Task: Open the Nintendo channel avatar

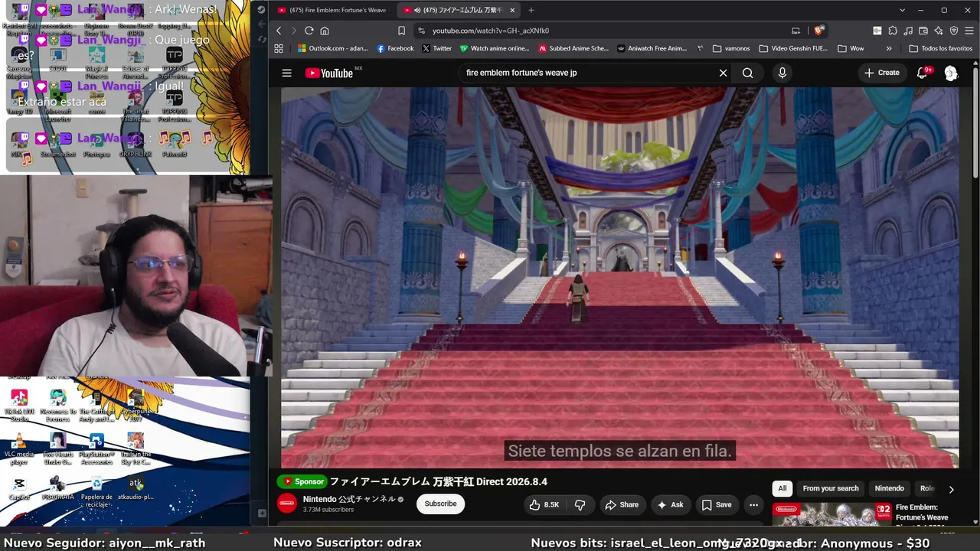Action: [287, 504]
